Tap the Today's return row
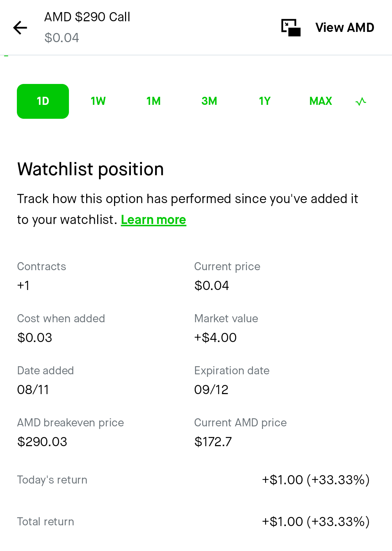The image size is (392, 551). tap(193, 480)
